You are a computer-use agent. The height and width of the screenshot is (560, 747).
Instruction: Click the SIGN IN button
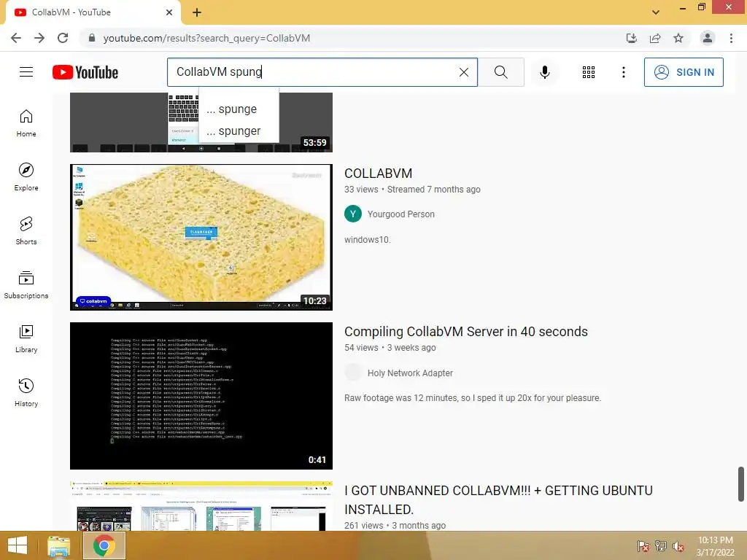(684, 72)
